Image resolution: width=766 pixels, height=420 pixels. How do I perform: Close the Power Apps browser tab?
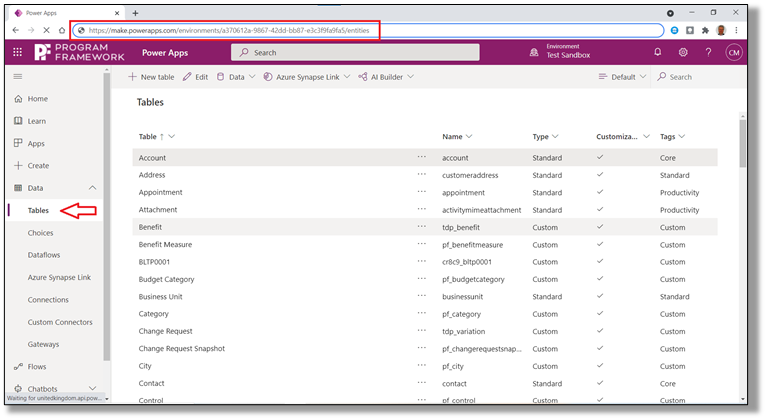pyautogui.click(x=117, y=13)
